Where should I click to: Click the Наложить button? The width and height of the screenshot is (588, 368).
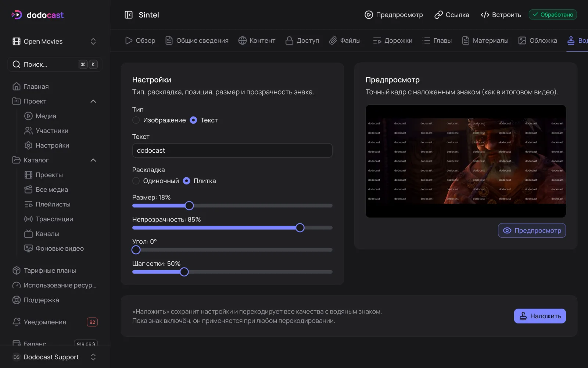pyautogui.click(x=540, y=316)
